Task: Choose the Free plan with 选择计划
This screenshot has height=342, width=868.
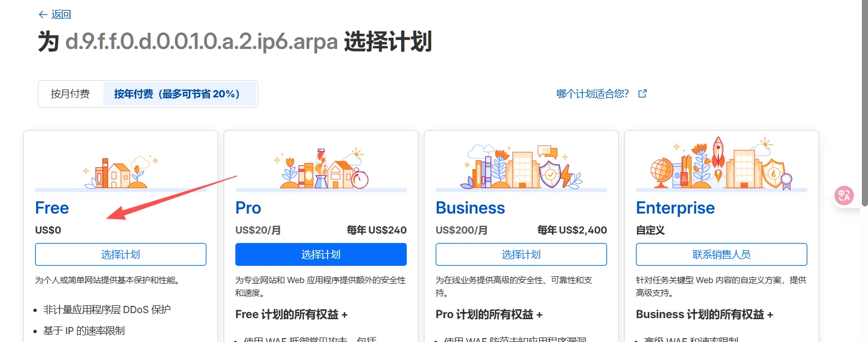Action: coord(121,255)
